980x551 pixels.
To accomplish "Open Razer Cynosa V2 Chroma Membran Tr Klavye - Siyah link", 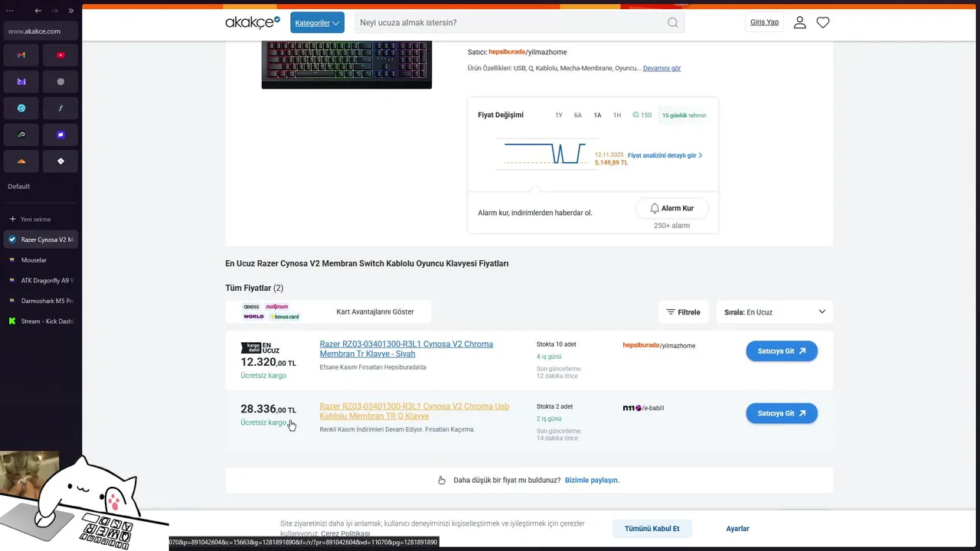I will [x=407, y=349].
